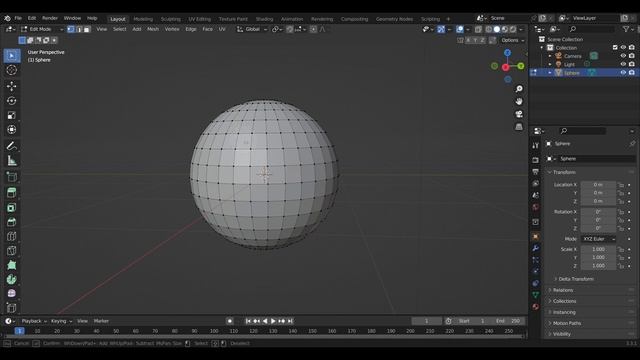Select the Bevel tool
The image size is (640, 360).
[x=12, y=222]
